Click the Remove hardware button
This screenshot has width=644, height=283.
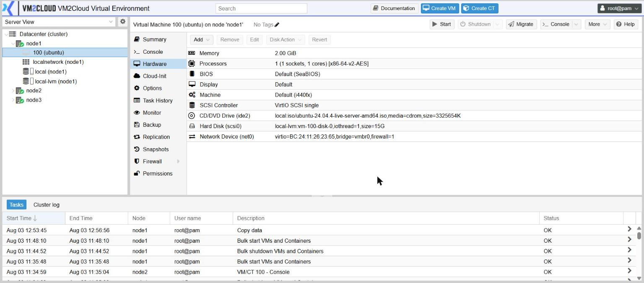click(230, 40)
